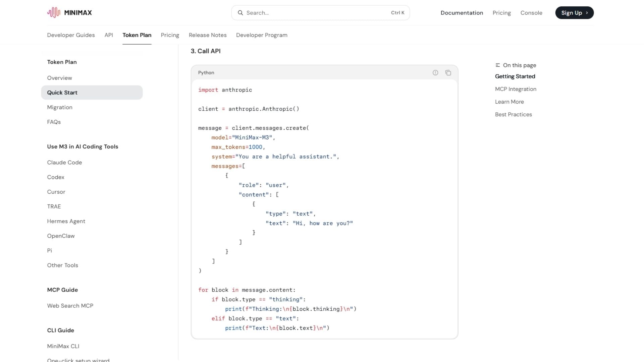Open the Pricing tab in sub-navigation
The width and height of the screenshot is (644, 362).
(170, 35)
